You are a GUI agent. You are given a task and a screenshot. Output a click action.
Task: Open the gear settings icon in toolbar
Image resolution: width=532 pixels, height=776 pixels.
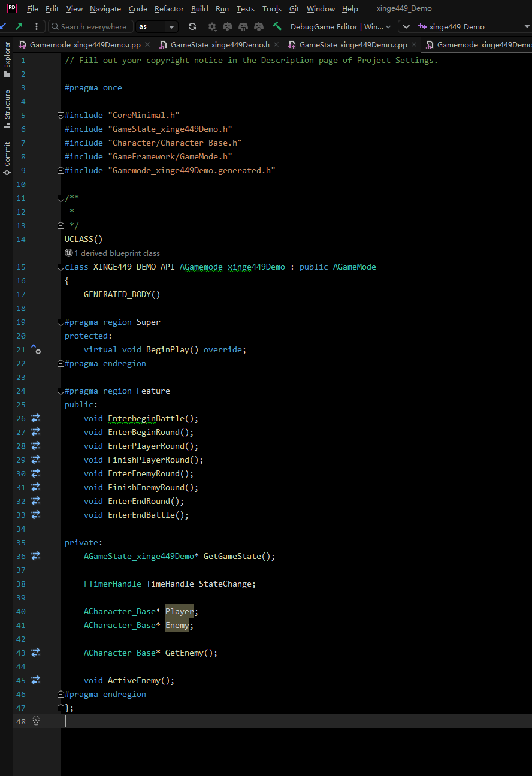[x=212, y=26]
